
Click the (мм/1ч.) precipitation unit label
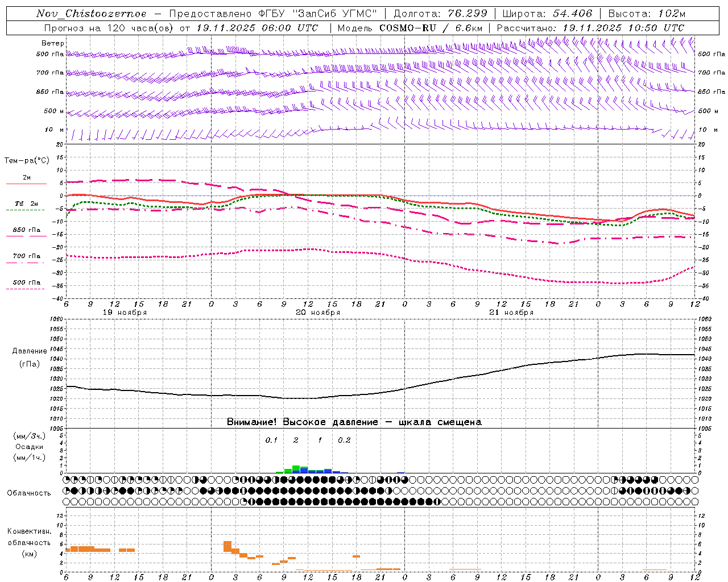(30, 458)
